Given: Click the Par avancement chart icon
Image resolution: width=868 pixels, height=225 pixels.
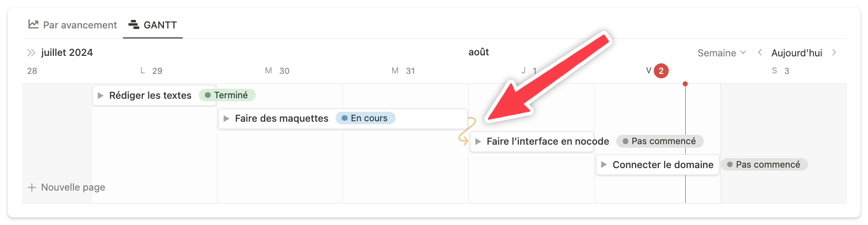Looking at the screenshot, I should [x=33, y=24].
